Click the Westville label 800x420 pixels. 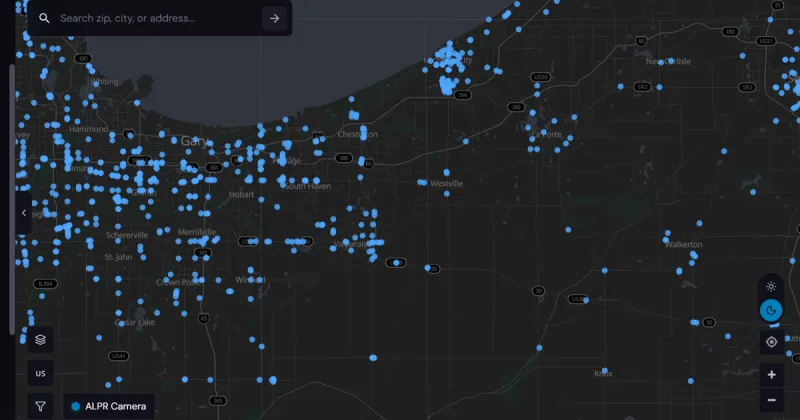click(x=446, y=183)
